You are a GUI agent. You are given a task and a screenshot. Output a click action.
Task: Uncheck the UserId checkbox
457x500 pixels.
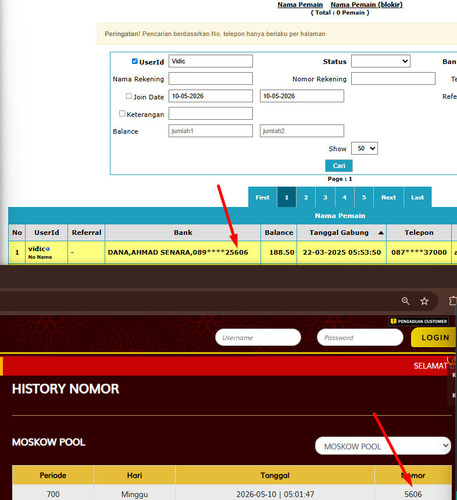tap(135, 61)
